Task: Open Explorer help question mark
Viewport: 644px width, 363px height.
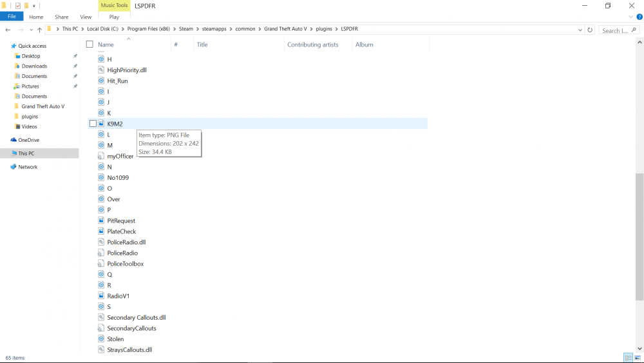Action: click(x=639, y=17)
